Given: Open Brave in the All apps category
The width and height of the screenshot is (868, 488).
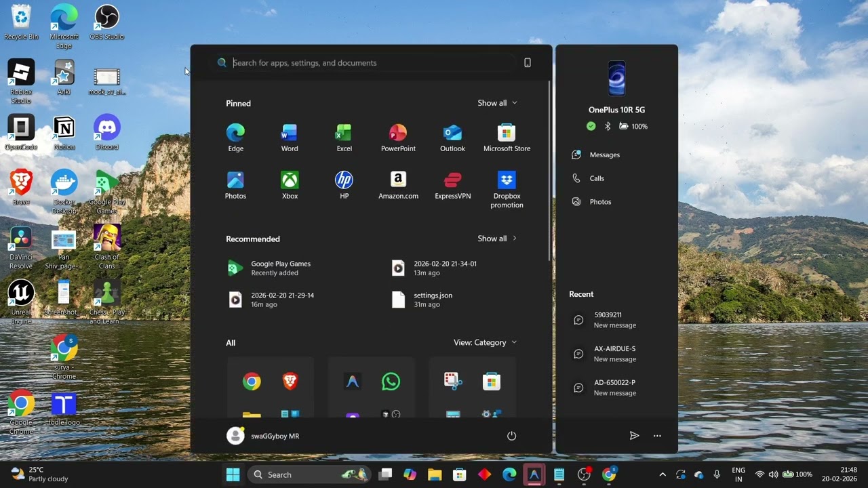Looking at the screenshot, I should (290, 382).
